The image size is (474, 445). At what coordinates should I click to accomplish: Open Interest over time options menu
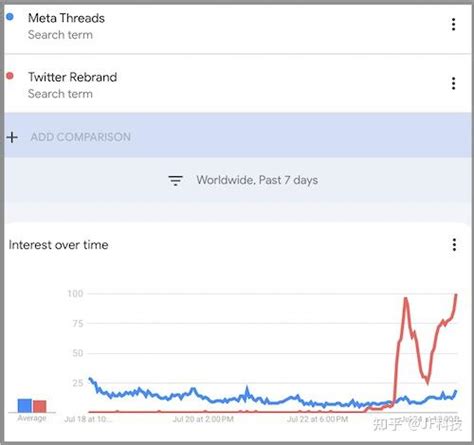click(454, 245)
